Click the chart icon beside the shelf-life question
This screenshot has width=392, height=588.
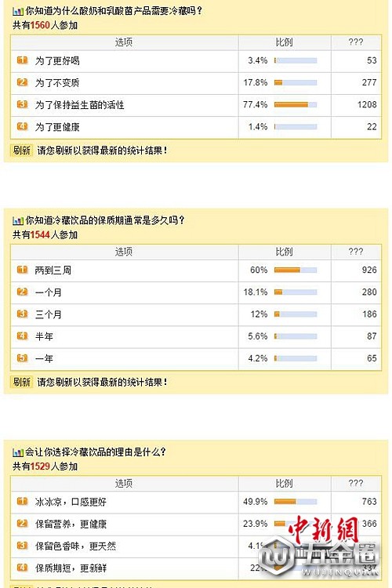coord(18,221)
